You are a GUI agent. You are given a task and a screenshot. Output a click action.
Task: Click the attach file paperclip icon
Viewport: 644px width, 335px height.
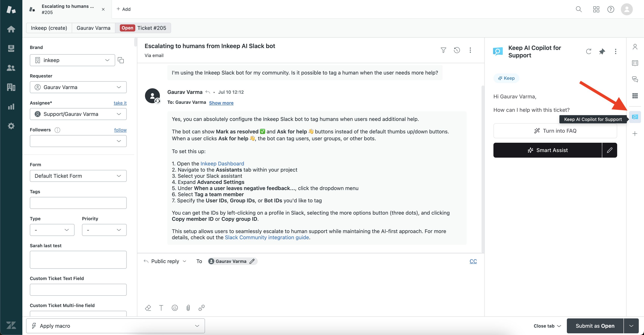[x=188, y=308]
